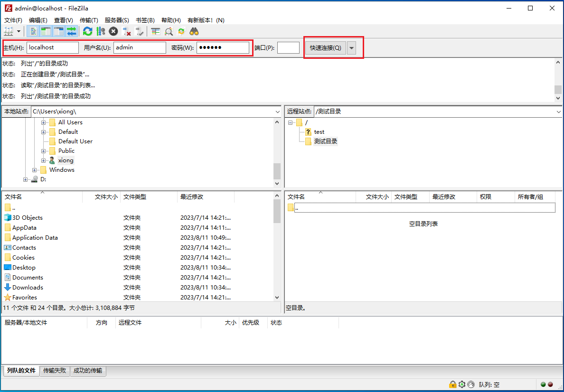
Task: Select the 测试目录 remote folder
Action: tap(325, 141)
